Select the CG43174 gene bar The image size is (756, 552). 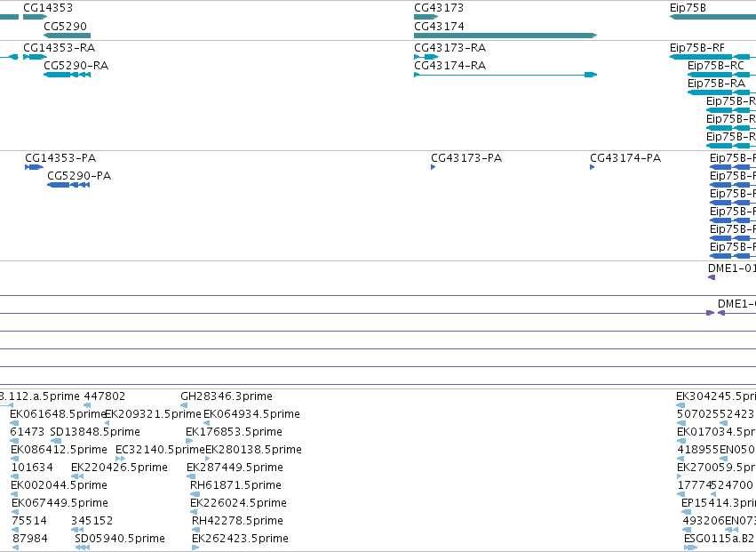point(505,36)
